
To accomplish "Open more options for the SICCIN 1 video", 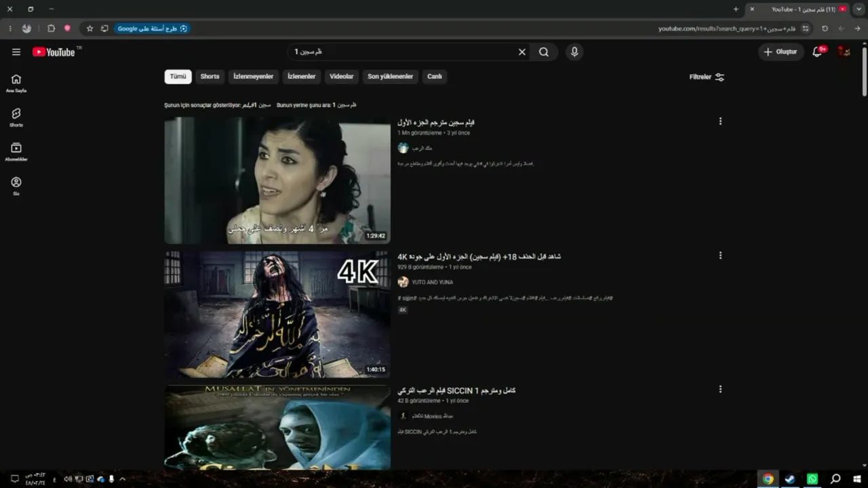I will (x=720, y=389).
